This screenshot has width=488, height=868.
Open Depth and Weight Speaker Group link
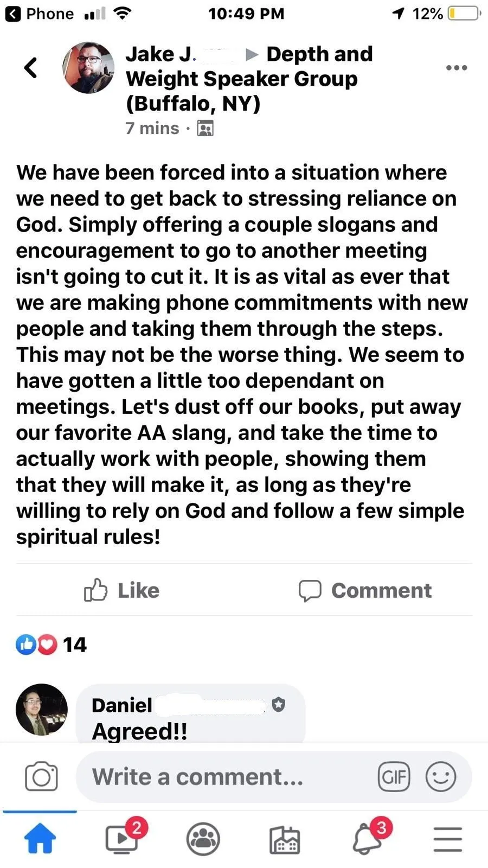click(249, 79)
